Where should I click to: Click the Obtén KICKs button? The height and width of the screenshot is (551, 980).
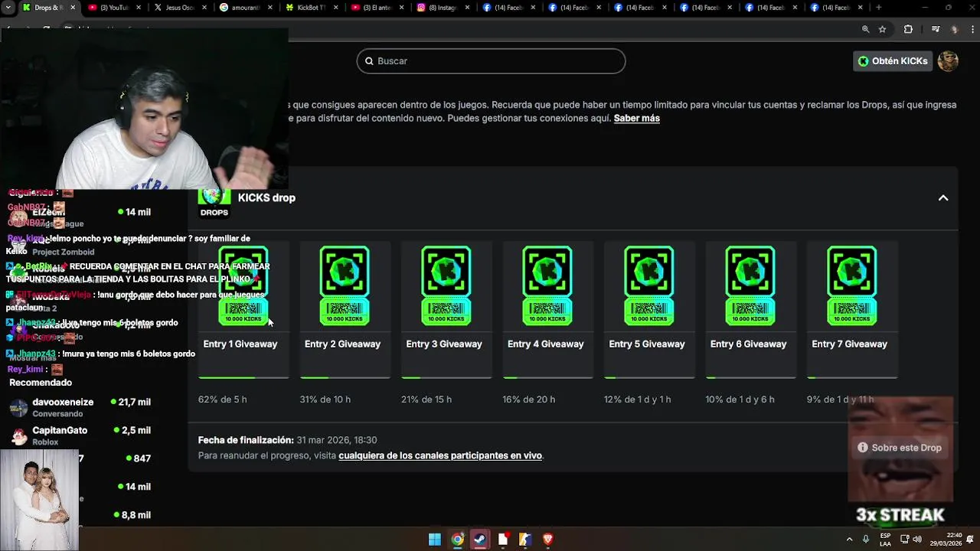(x=893, y=61)
